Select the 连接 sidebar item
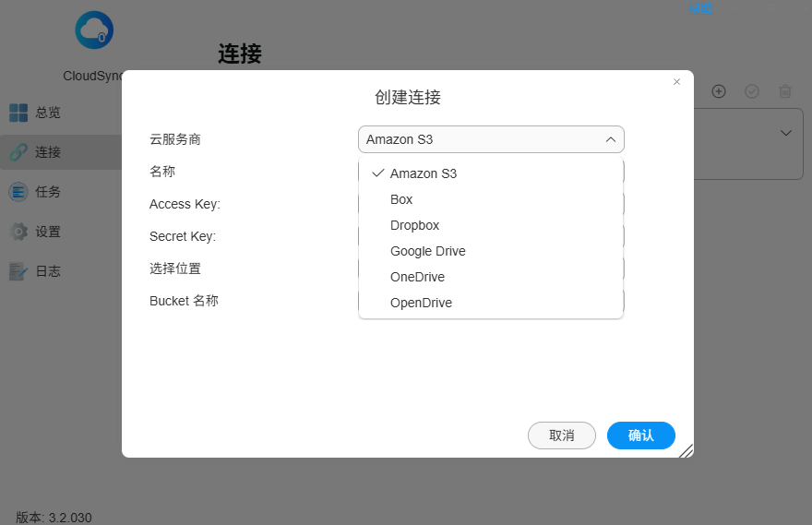Viewport: 812px width, 525px height. [61, 152]
